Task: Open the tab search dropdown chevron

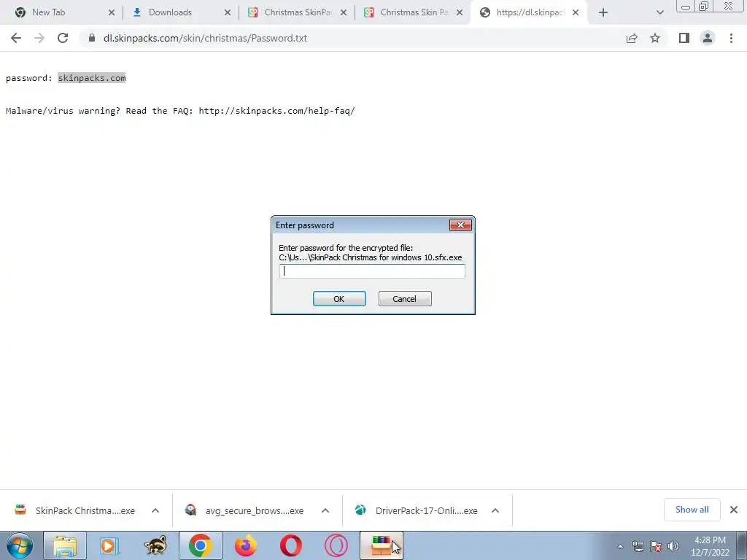Action: pos(659,13)
